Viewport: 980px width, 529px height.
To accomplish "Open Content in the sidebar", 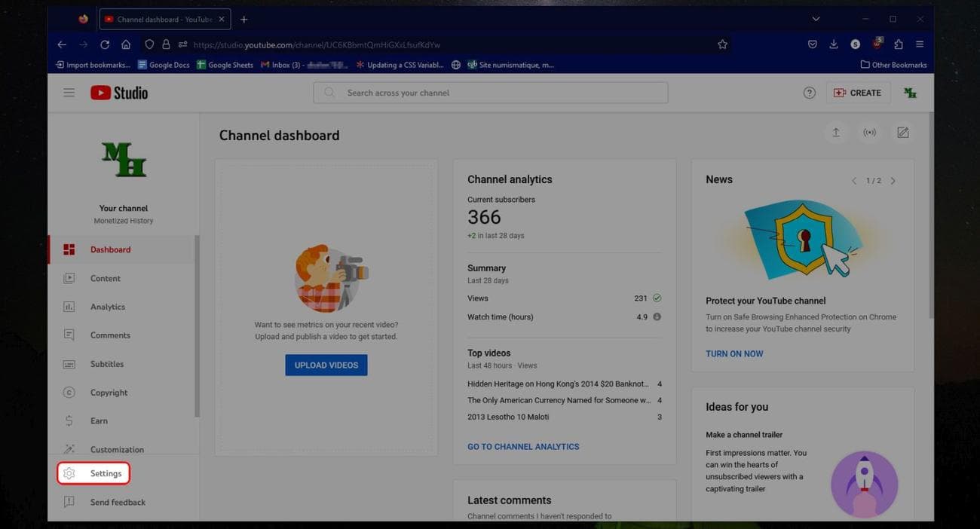I will [106, 278].
